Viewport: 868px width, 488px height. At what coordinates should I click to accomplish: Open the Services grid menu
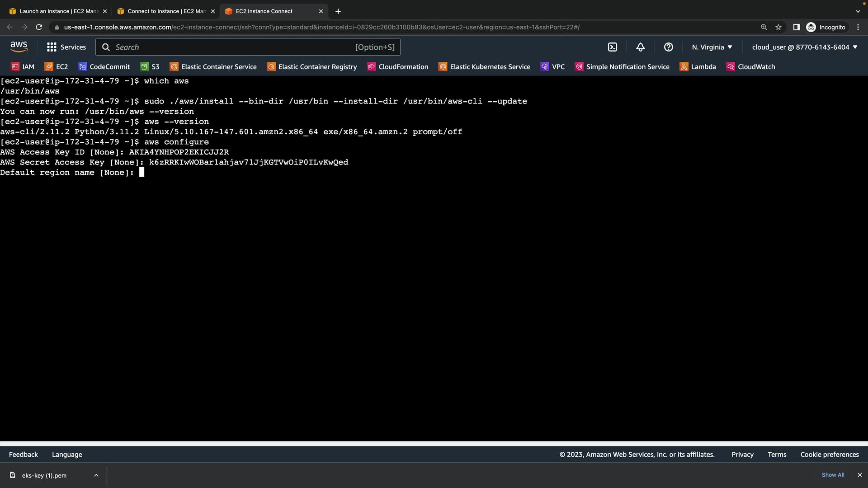tap(66, 47)
